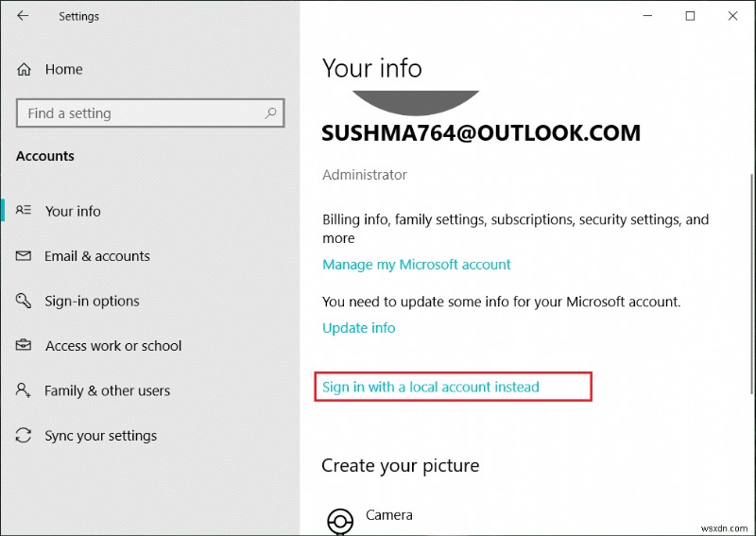Click the Your info person icon
756x536 pixels.
tap(26, 211)
